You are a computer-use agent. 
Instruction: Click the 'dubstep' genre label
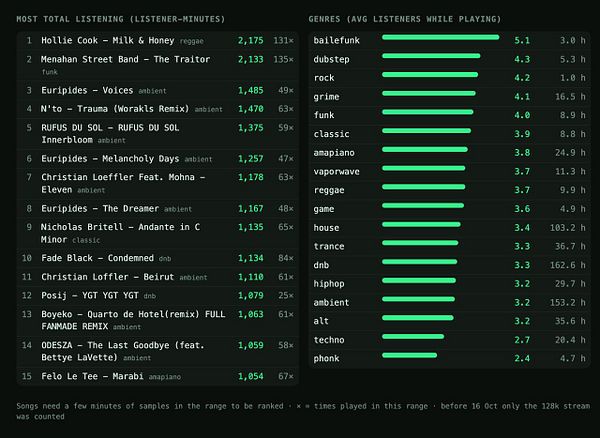(x=331, y=59)
